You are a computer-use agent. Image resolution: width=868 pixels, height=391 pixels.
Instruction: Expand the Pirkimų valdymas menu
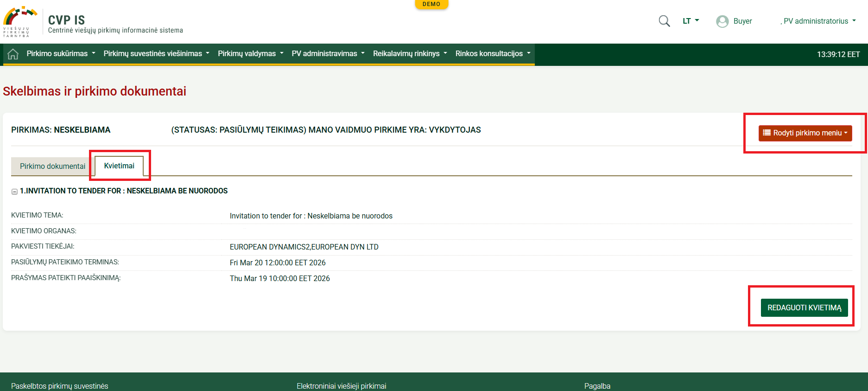250,54
